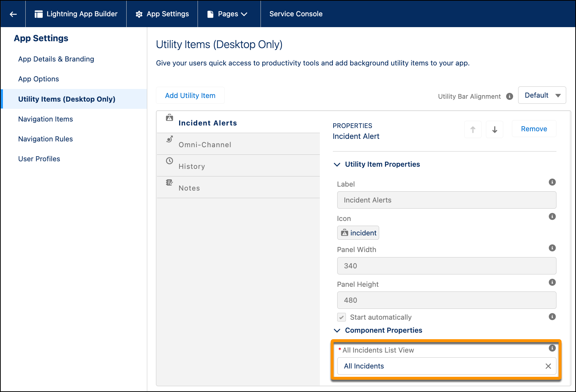This screenshot has width=576, height=392.
Task: Click info icon for Label field
Action: [x=552, y=182]
